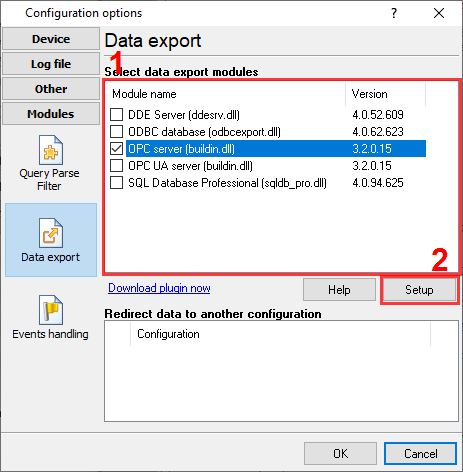Select SQL Database Professional (sqldb_pro.dll) row text
This screenshot has height=472, width=463.
227,183
